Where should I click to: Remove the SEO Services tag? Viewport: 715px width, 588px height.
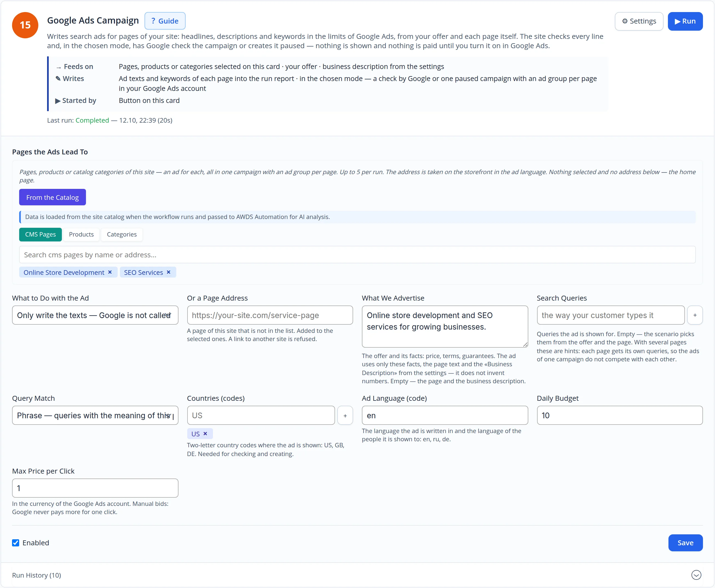(168, 272)
